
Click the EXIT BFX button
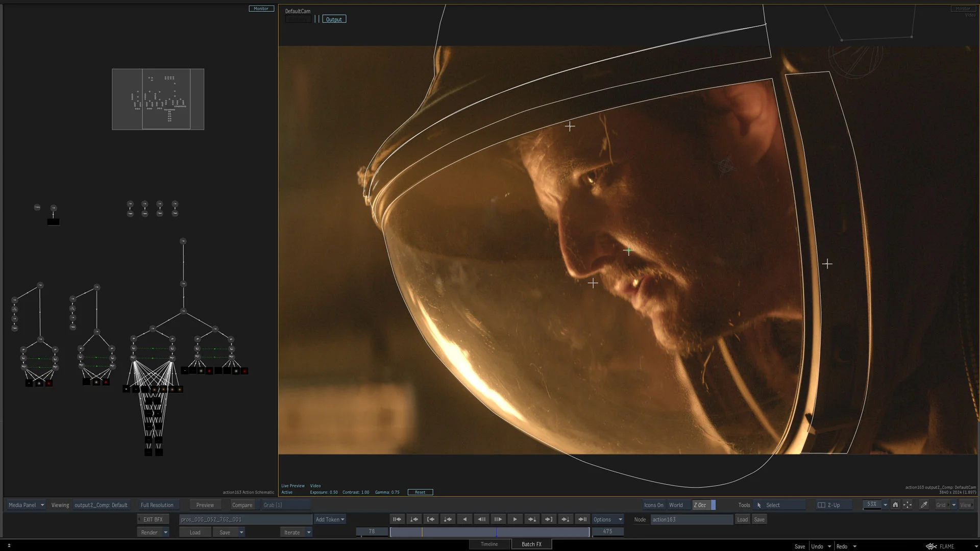(153, 519)
